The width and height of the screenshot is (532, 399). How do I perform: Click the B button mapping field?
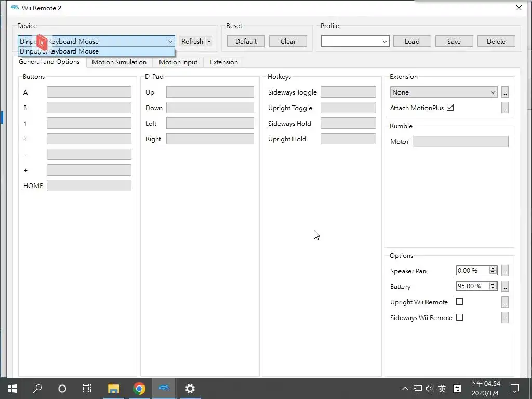click(x=89, y=108)
